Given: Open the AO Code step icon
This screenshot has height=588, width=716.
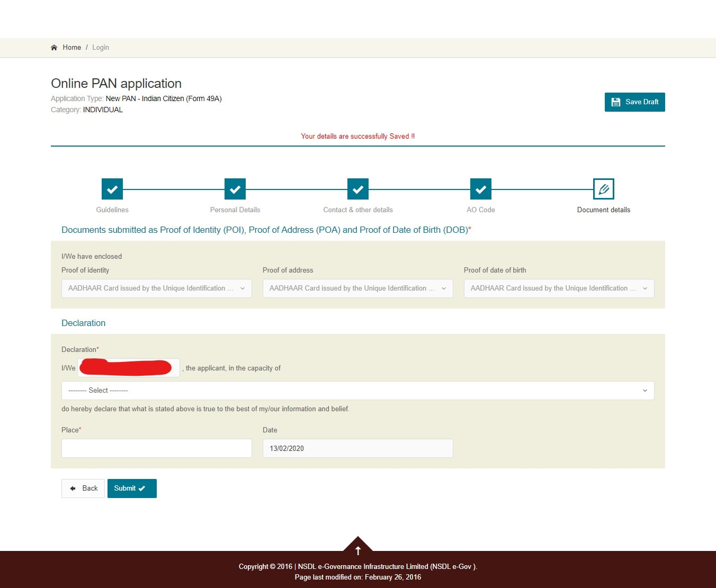Looking at the screenshot, I should tap(480, 188).
